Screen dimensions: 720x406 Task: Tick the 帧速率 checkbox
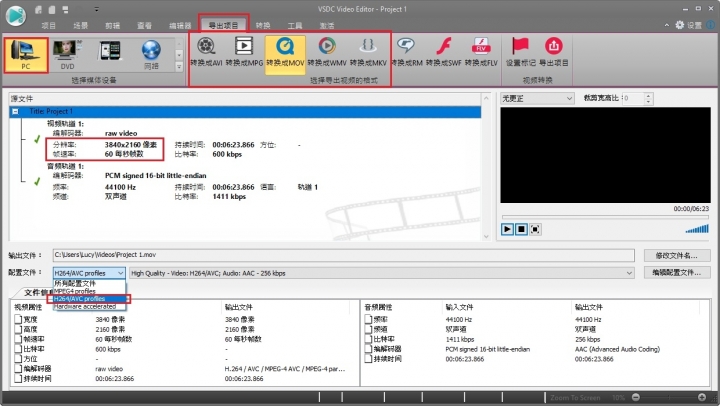point(18,339)
